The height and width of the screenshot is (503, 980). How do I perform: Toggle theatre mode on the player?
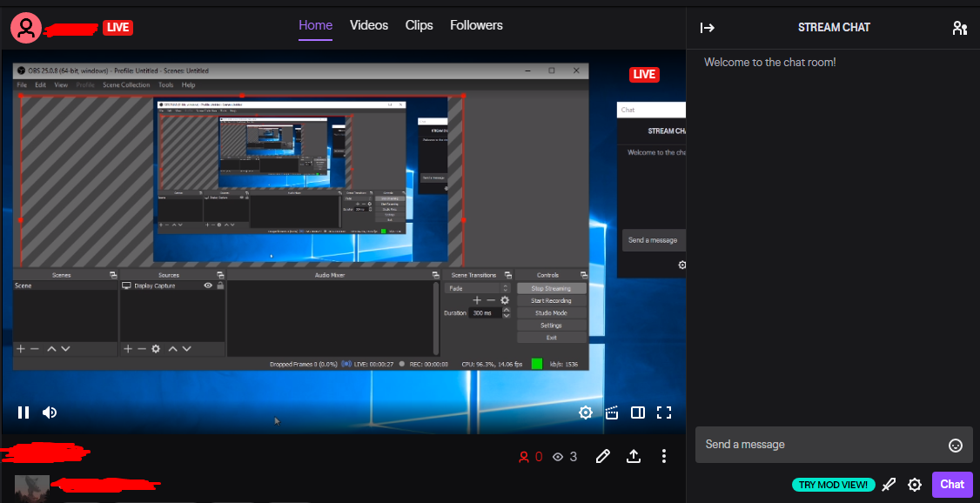(638, 412)
